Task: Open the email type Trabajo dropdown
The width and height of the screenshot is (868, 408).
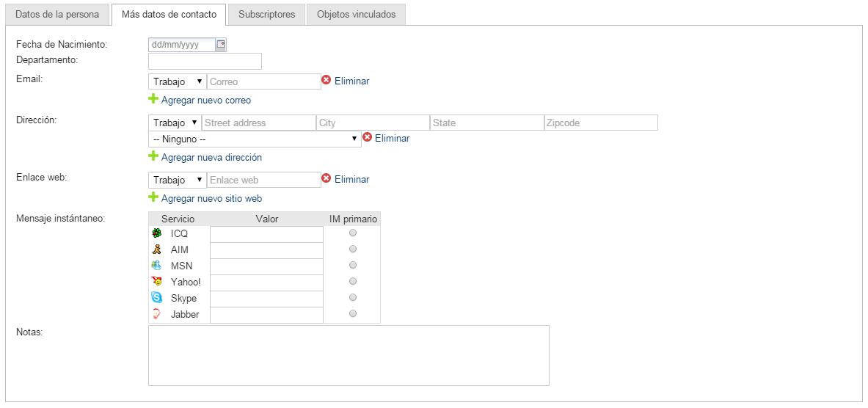Action: pos(178,81)
